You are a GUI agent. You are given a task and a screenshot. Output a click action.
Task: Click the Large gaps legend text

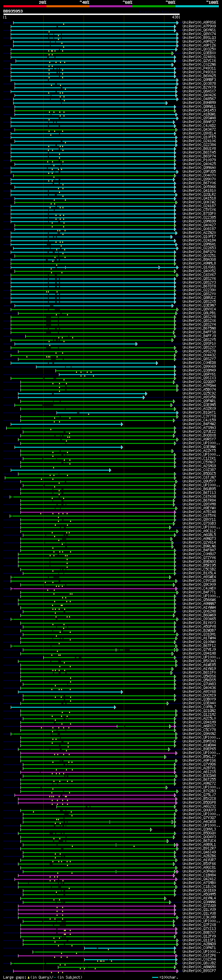tap(43, 977)
